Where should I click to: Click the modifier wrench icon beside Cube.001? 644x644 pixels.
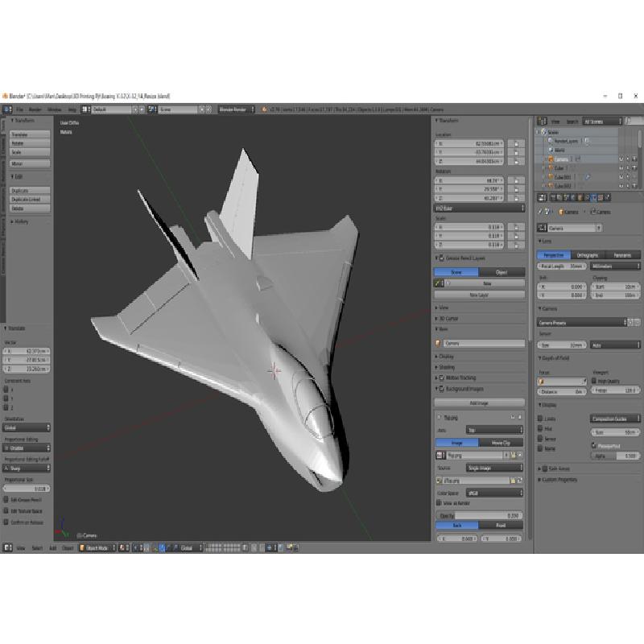[x=588, y=177]
